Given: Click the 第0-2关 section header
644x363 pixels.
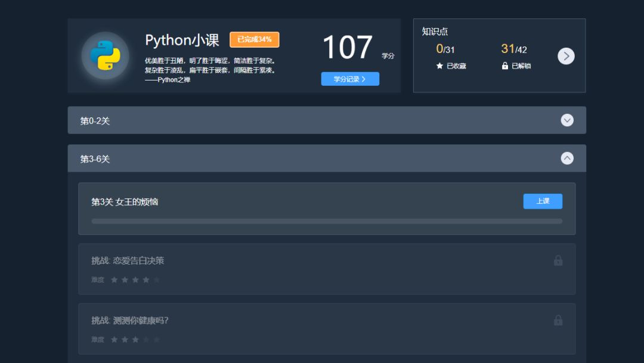Looking at the screenshot, I should 327,120.
